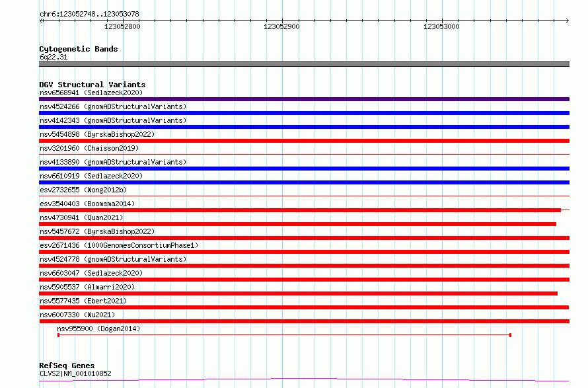
Task: Click the 123053000 ruler position label
Action: [x=441, y=26]
